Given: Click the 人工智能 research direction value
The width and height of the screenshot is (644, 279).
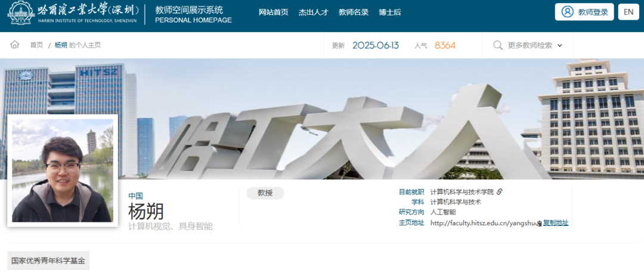Looking at the screenshot, I should [443, 212].
